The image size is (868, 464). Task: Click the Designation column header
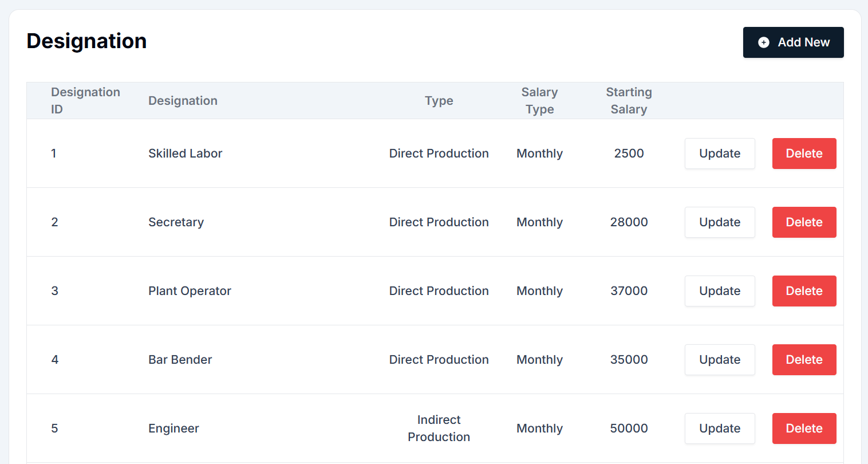click(183, 100)
